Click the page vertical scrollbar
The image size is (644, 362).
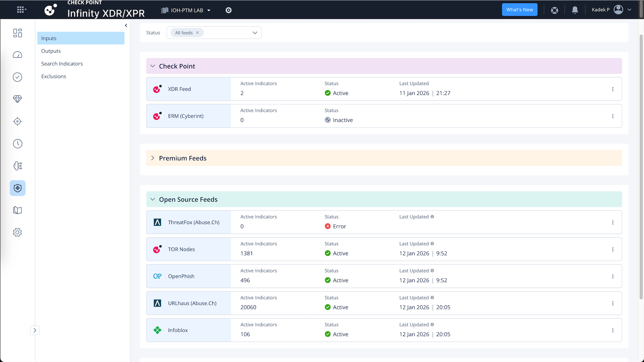[641, 168]
